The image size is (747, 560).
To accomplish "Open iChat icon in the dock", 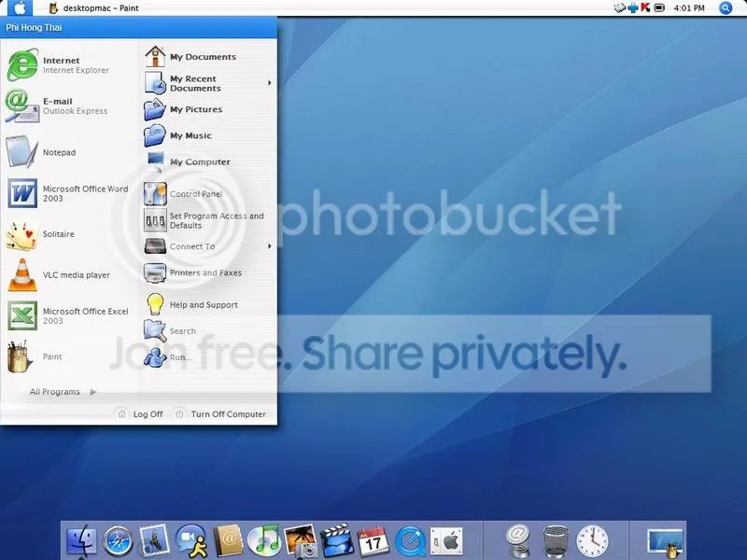I will point(191,541).
